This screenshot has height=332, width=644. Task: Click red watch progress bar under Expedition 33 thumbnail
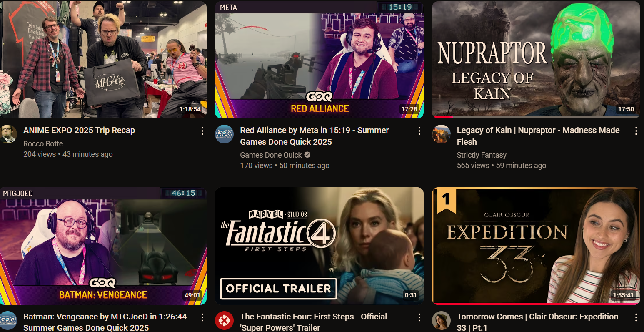pyautogui.click(x=535, y=304)
